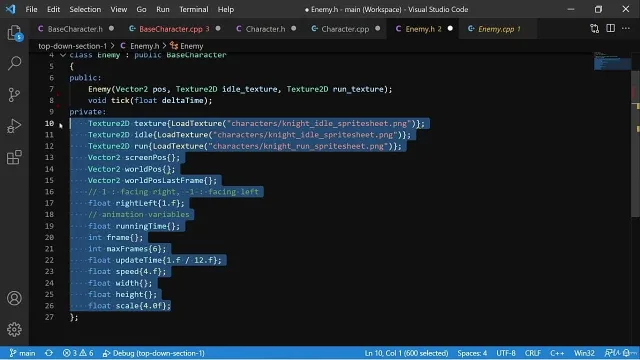Open the Source Control view
The height and width of the screenshot is (360, 640).
pyautogui.click(x=14, y=95)
